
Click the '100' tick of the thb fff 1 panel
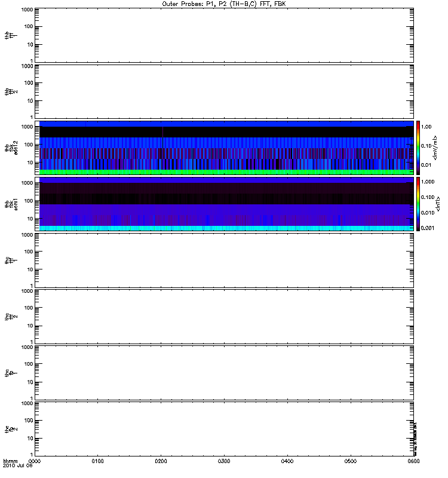29,26
